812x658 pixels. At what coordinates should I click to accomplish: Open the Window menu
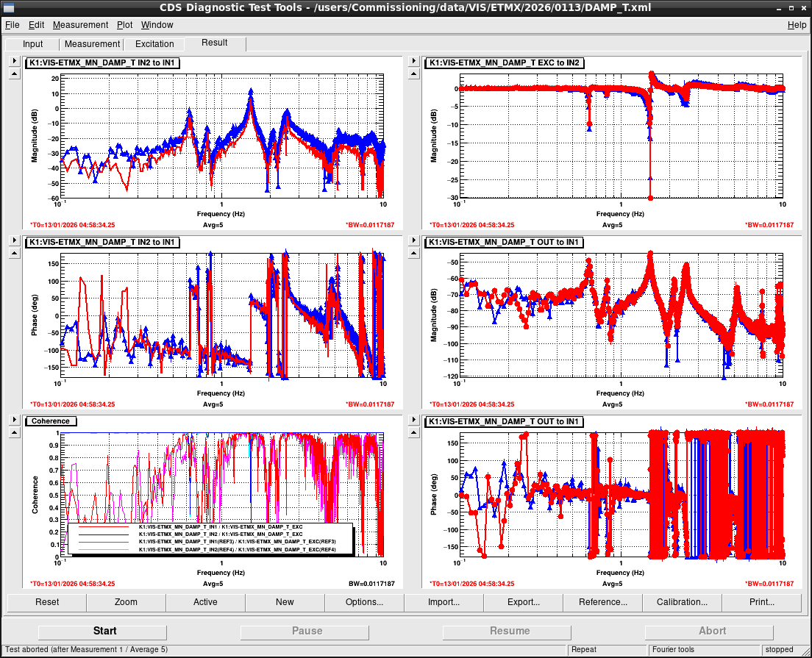[157, 25]
